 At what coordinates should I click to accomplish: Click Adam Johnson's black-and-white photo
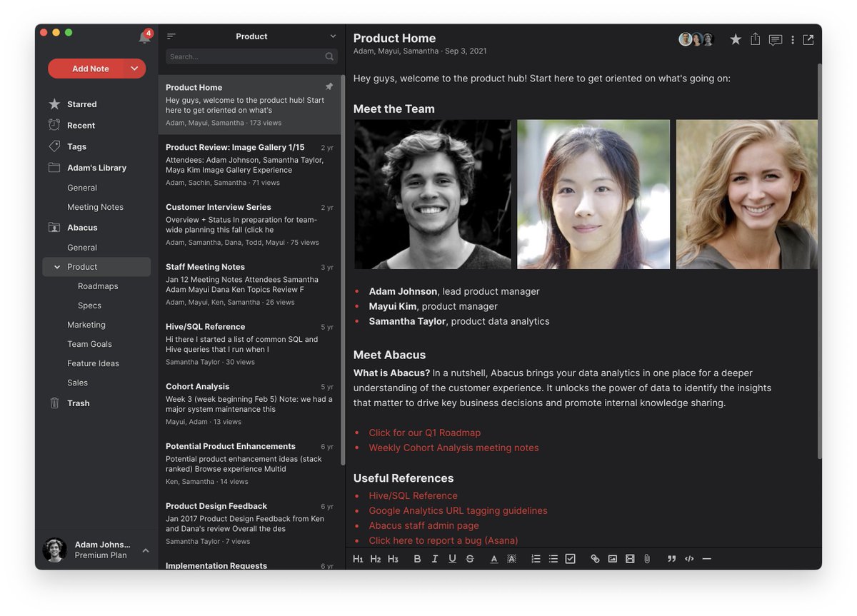pos(433,194)
